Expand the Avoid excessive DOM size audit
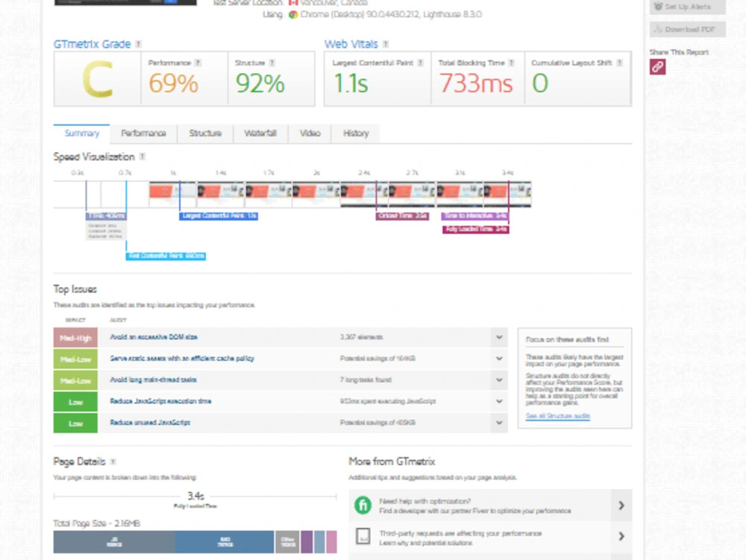Viewport: 746px width, 560px height. [x=499, y=338]
